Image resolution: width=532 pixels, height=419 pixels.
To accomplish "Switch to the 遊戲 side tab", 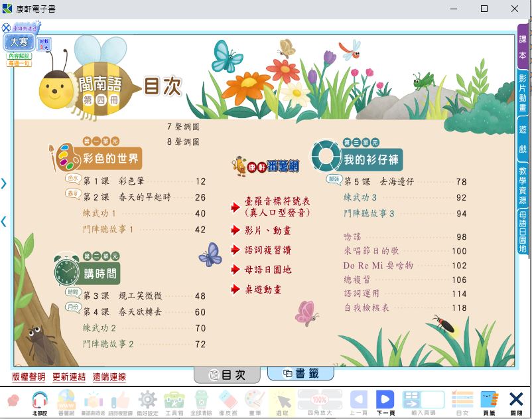I will pos(523,139).
